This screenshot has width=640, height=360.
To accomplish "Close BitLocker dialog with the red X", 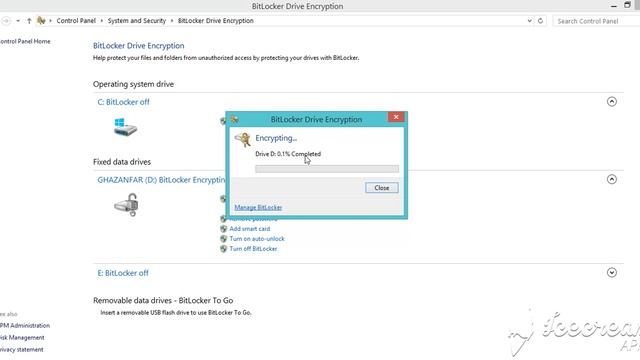I will (396, 117).
